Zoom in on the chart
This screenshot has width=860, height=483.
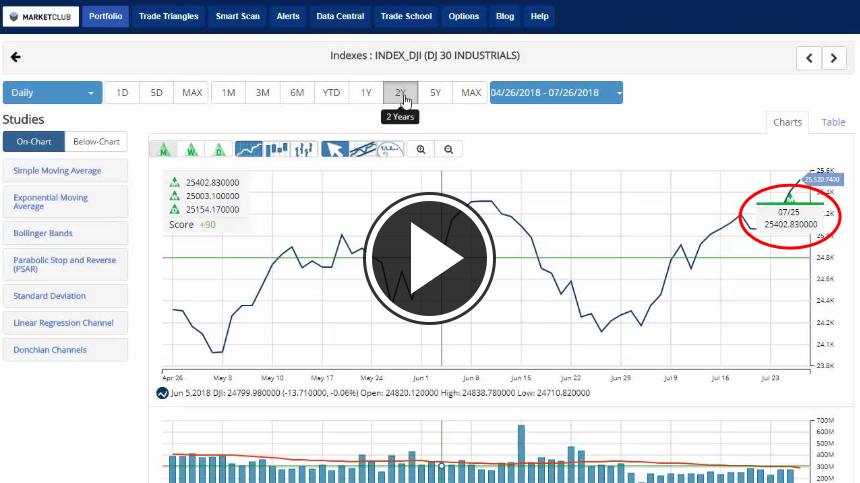(421, 149)
